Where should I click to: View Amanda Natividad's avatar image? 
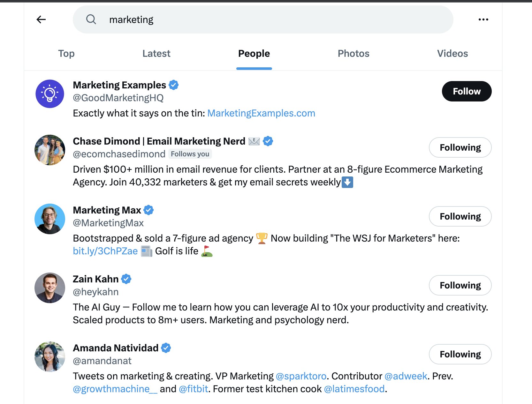[x=50, y=357]
